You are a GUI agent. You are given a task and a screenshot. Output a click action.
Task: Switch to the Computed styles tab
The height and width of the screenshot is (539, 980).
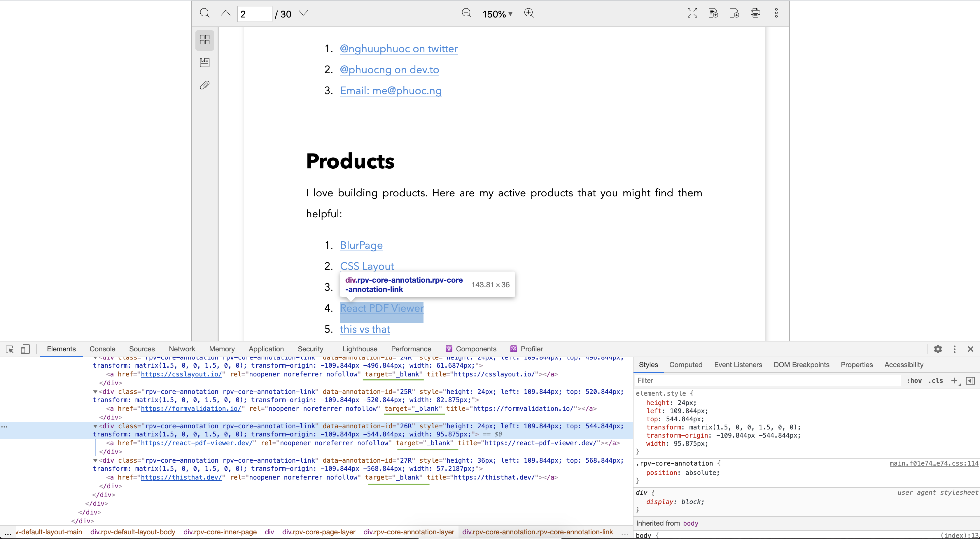tap(685, 364)
